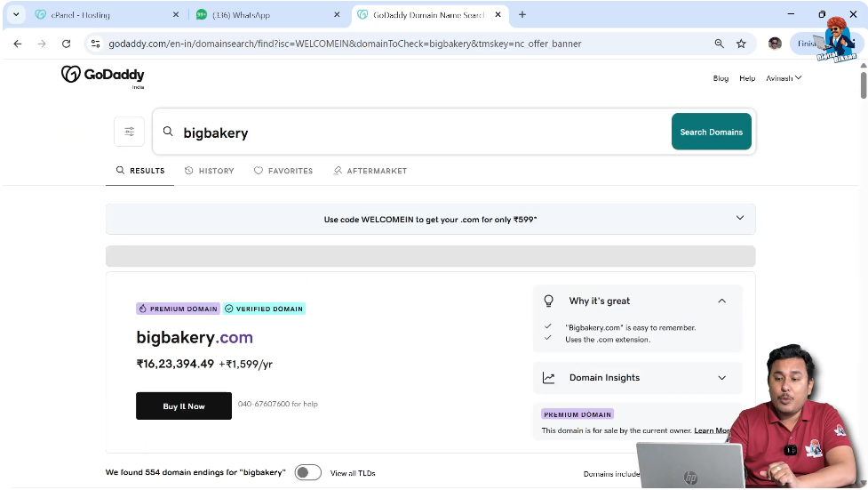Open the Avinash account dropdown
The width and height of the screenshot is (868, 490).
(x=784, y=78)
